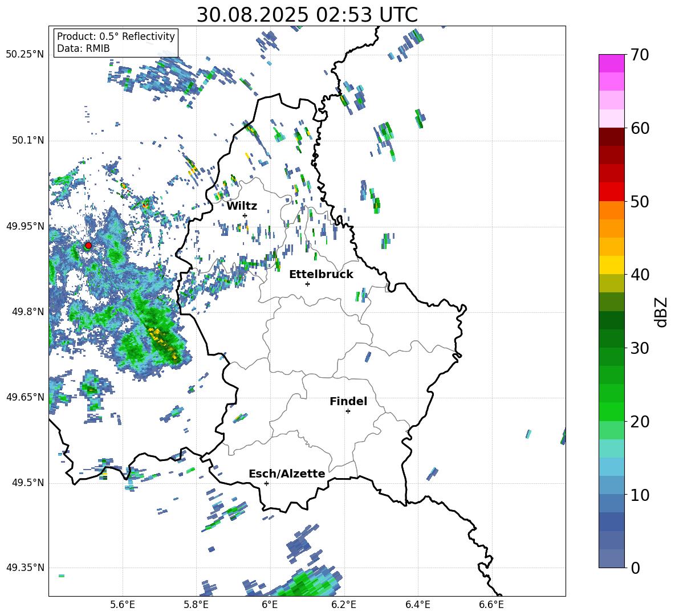This screenshot has height=616, width=675.
Task: Click the 6.4°E longitude tick label
Action: (417, 605)
